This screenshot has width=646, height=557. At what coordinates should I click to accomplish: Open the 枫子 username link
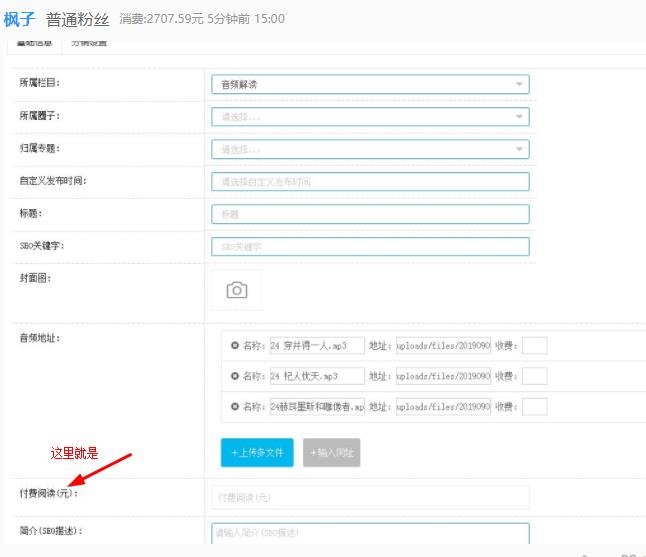point(20,19)
